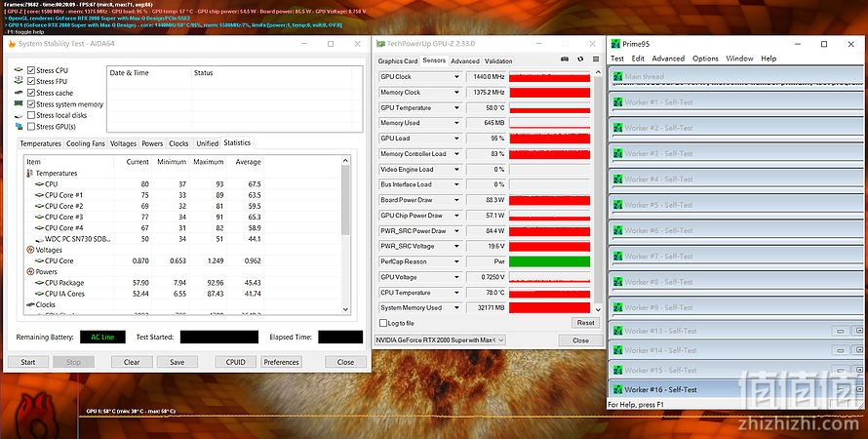868x439 pixels.
Task: Click the GPU Clock red sensor graph
Action: 550,77
